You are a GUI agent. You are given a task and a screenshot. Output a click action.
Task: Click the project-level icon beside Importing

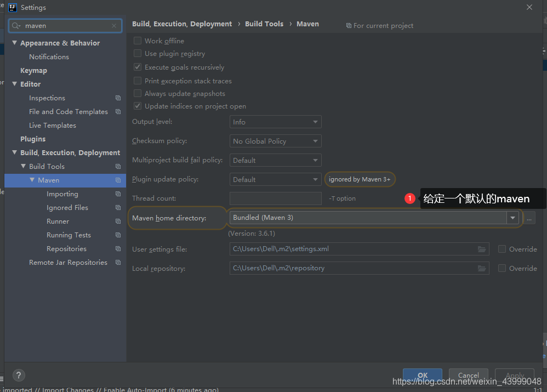point(118,194)
